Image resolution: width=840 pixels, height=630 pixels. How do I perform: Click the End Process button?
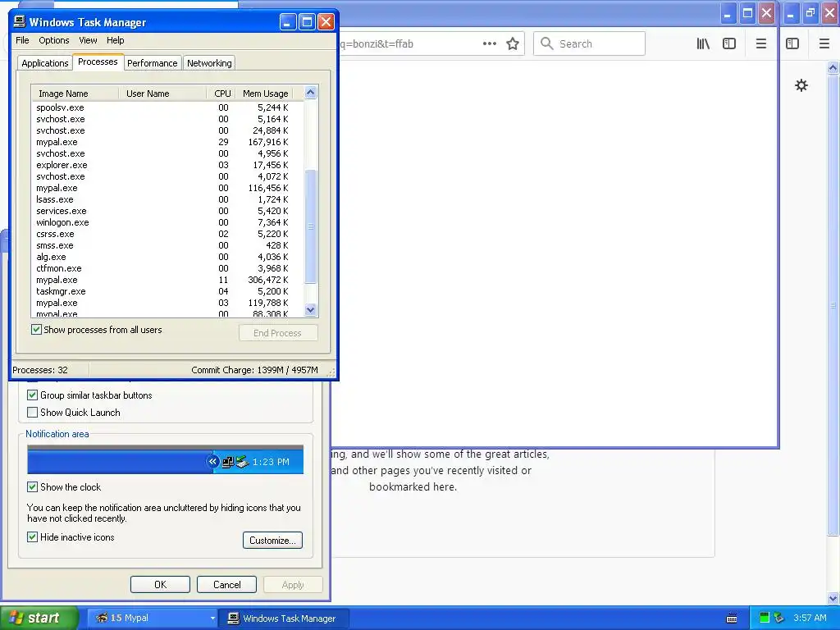click(277, 333)
